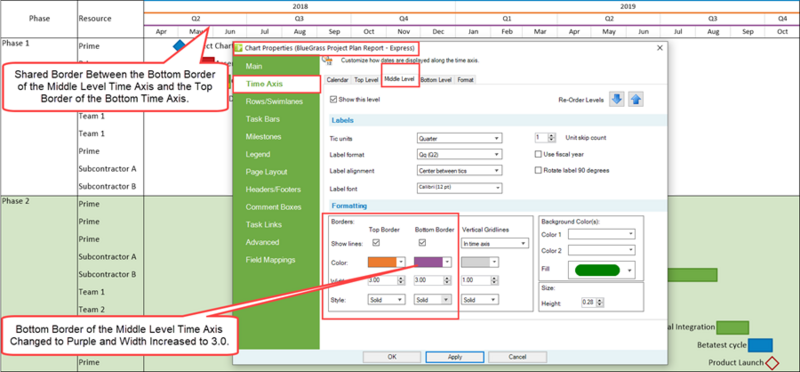Screen dimensions: 800x372
Task: Open Page Layout settings
Action: tap(266, 172)
